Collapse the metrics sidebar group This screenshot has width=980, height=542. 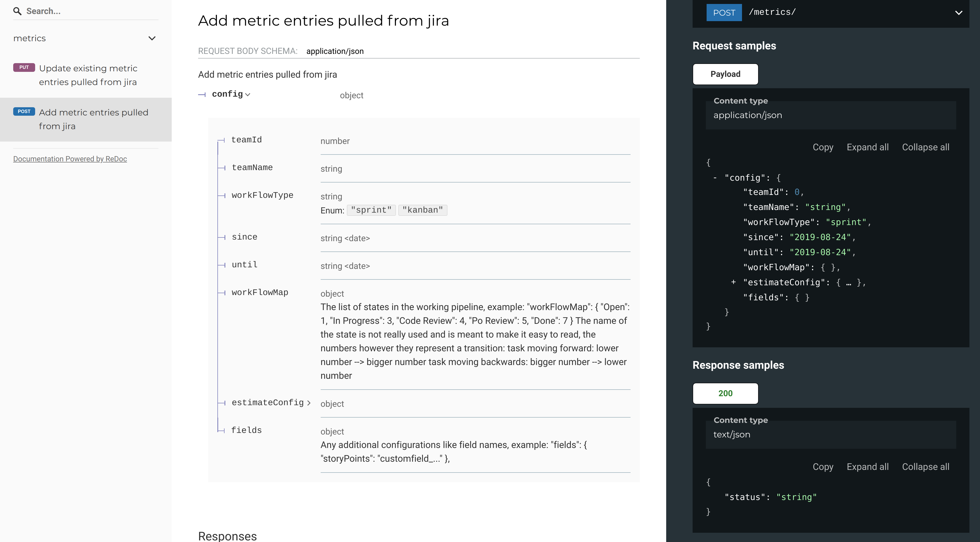tap(152, 38)
